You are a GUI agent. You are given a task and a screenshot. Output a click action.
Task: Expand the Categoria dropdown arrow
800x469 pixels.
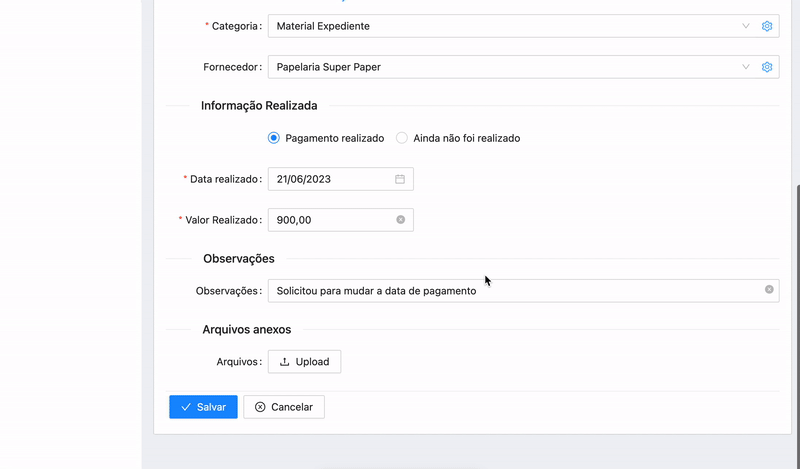(746, 26)
